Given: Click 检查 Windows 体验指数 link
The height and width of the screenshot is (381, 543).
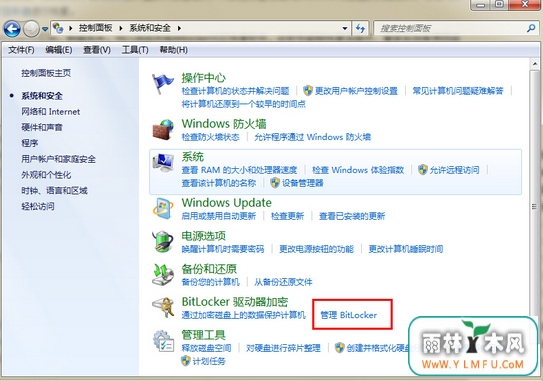Looking at the screenshot, I should pos(358,170).
